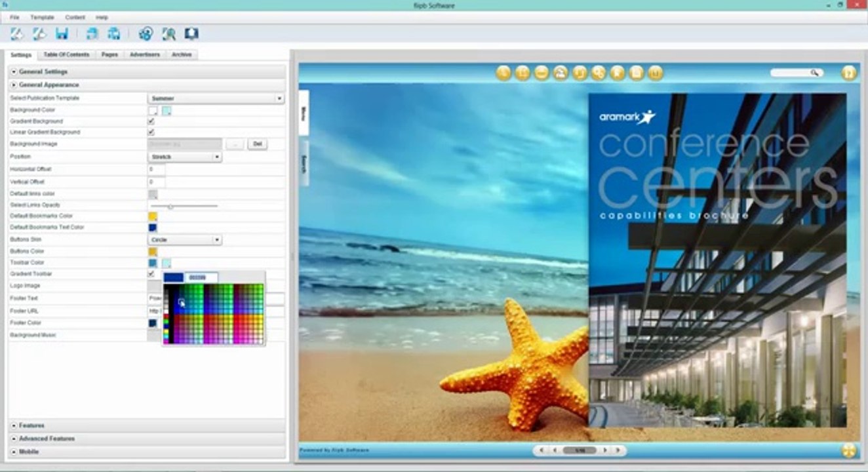Click the second, lighter Toolbar Color swatch
Image resolution: width=868 pixels, height=472 pixels.
167,263
